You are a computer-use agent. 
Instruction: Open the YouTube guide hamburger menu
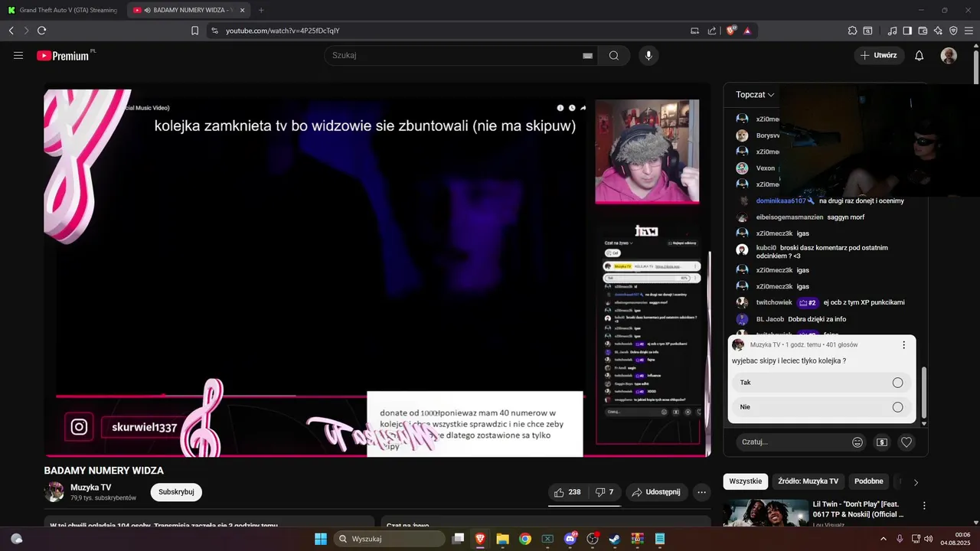tap(18, 56)
